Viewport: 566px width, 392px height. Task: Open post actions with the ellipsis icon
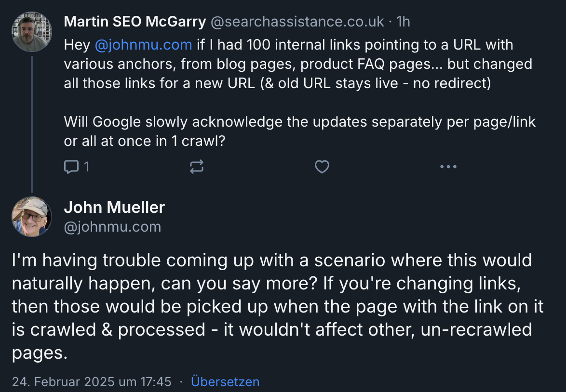tap(448, 166)
